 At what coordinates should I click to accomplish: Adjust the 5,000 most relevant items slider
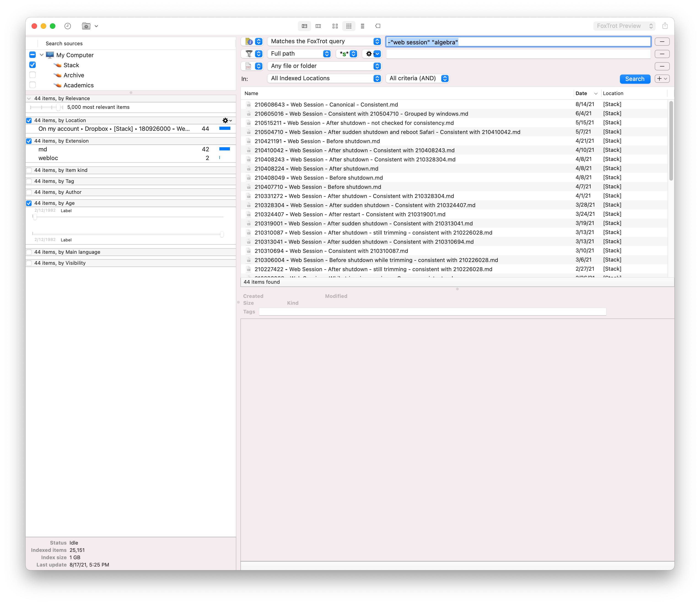tap(58, 107)
